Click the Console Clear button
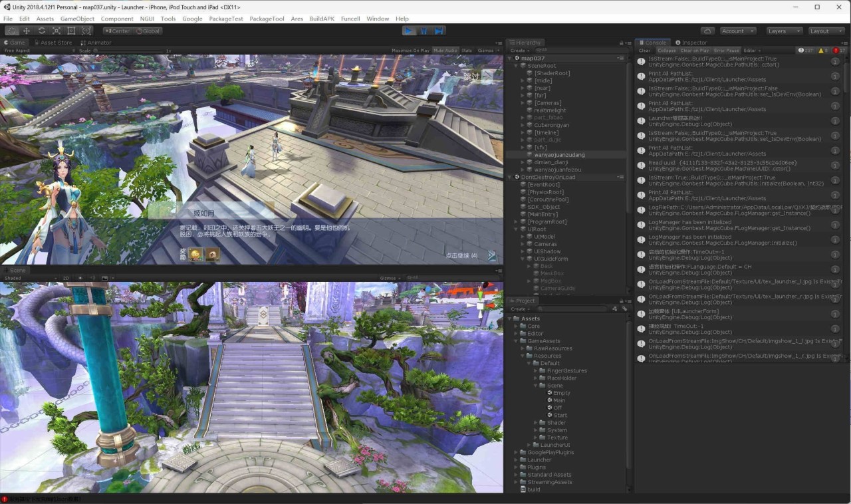 (x=644, y=51)
